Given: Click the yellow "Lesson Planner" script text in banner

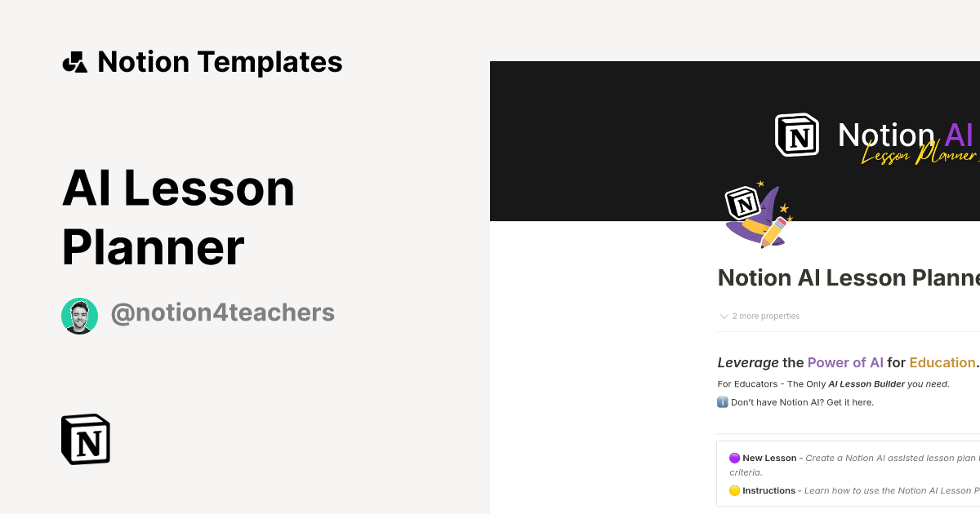Looking at the screenshot, I should pos(919,154).
